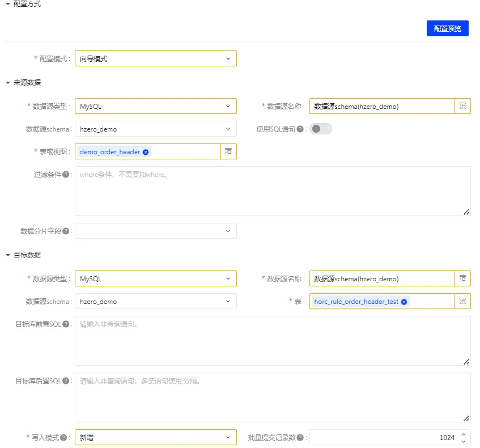Click help icon next to 目标库后置SQL
This screenshot has width=480, height=448.
[66, 381]
